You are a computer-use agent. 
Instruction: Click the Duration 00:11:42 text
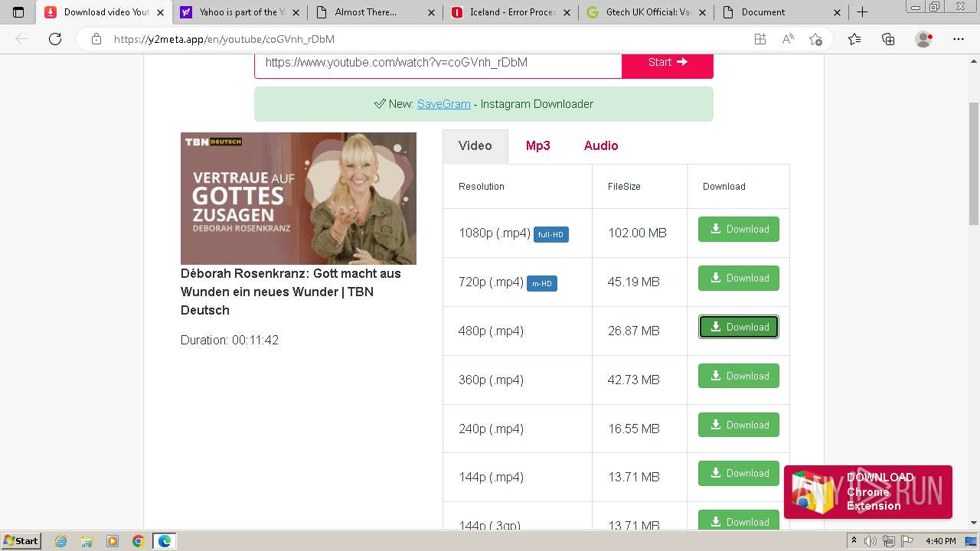point(230,340)
